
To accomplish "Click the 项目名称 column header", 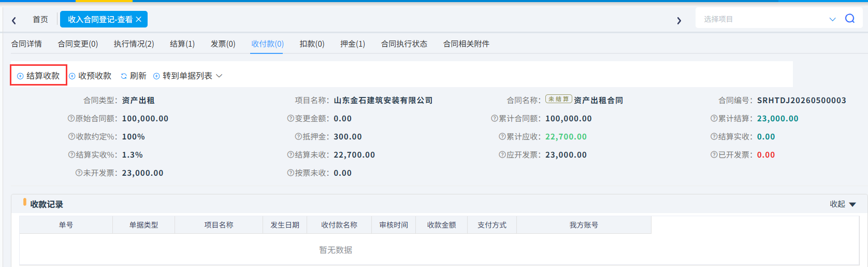I will click(x=219, y=225).
